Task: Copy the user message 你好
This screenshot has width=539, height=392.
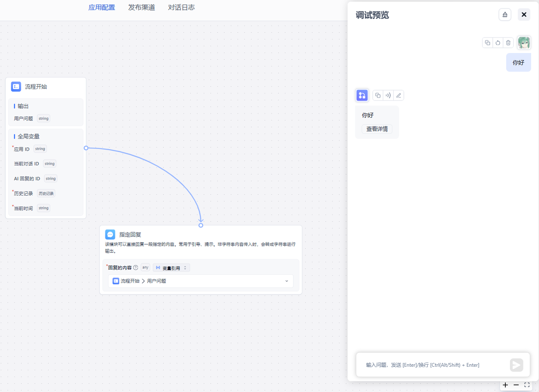Action: [x=487, y=42]
